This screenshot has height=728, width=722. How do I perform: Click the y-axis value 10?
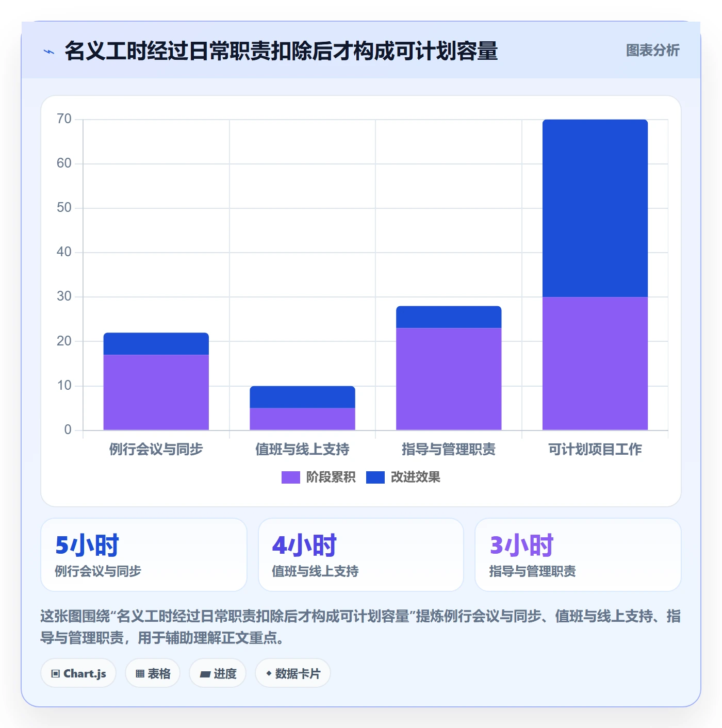click(64, 386)
